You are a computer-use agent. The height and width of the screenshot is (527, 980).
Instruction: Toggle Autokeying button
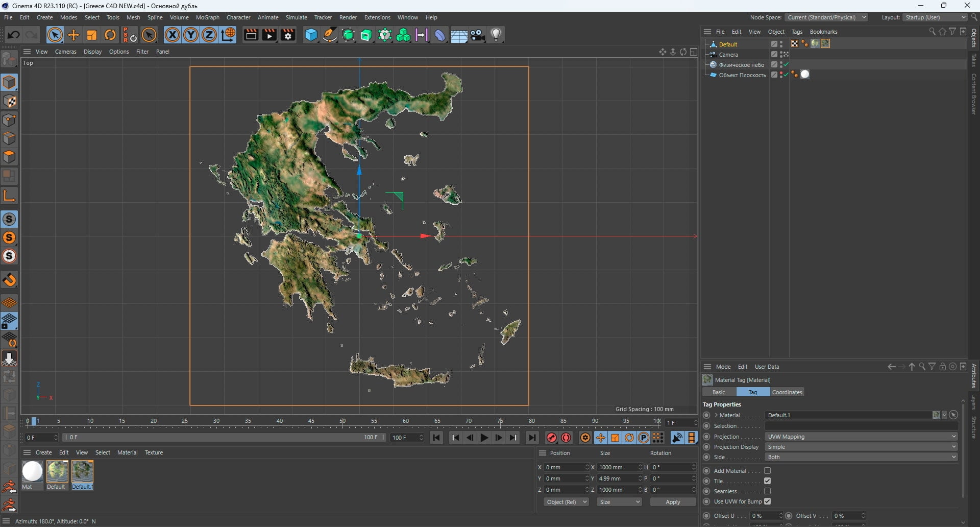(x=566, y=438)
